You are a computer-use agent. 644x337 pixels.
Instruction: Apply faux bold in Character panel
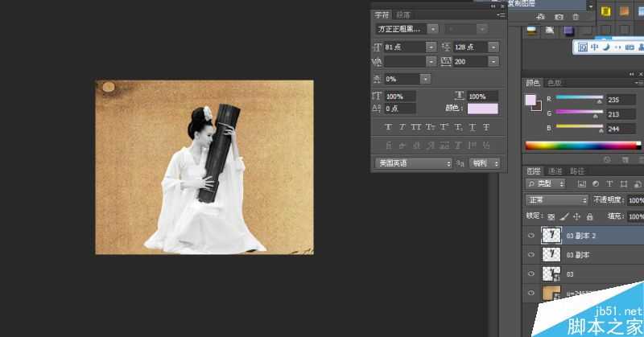(x=389, y=127)
